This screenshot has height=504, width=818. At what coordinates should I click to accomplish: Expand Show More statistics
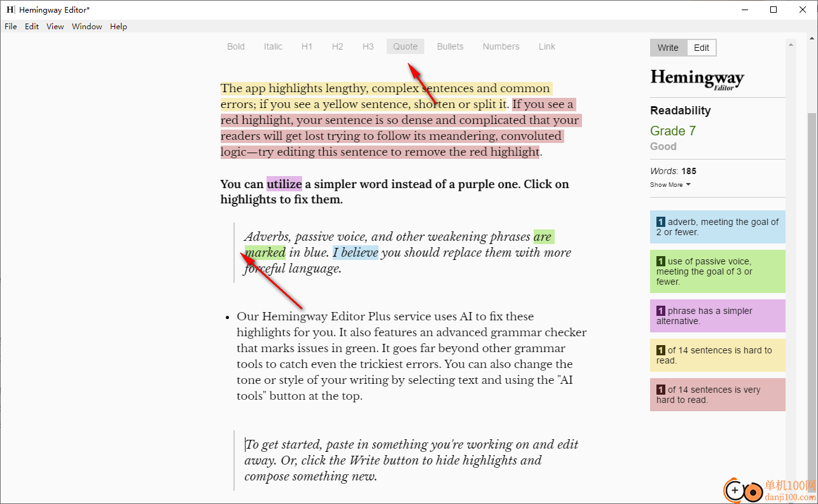click(x=670, y=185)
